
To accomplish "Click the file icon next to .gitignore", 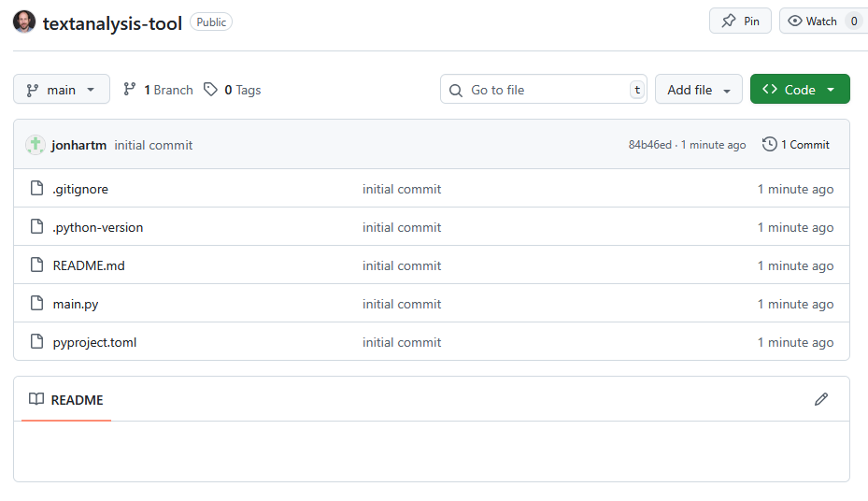I will tap(36, 189).
